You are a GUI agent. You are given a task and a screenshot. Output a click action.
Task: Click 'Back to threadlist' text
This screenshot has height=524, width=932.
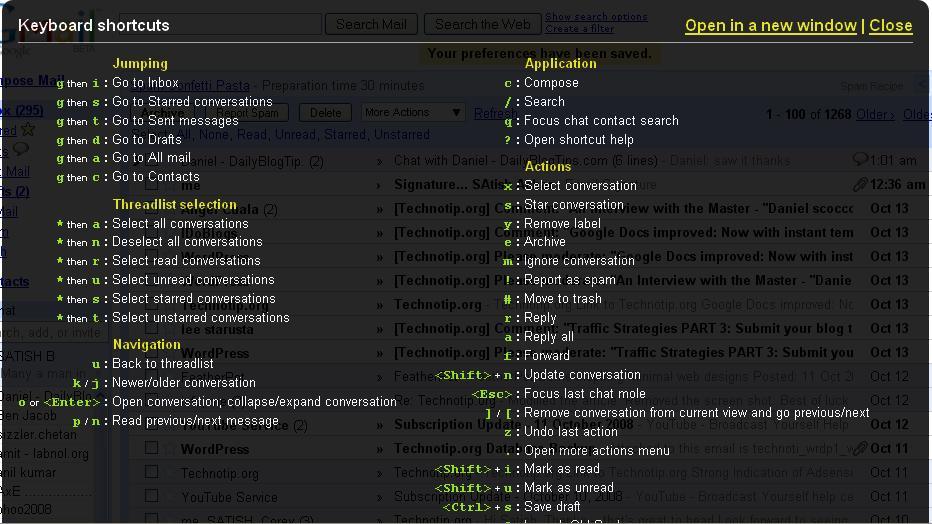(x=162, y=364)
